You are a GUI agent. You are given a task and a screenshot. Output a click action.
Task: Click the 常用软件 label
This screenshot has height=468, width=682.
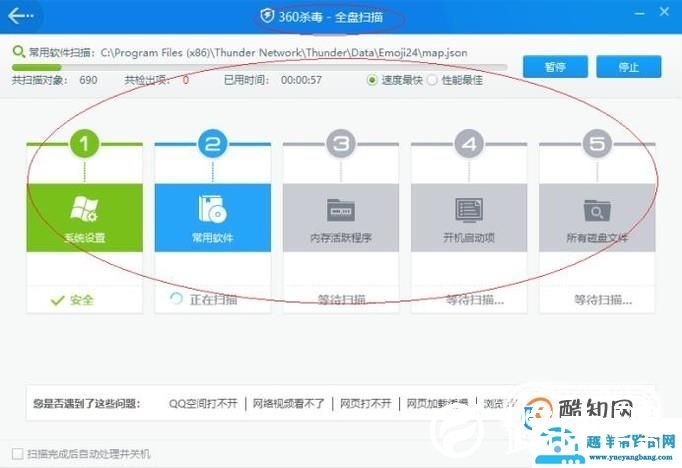point(213,238)
